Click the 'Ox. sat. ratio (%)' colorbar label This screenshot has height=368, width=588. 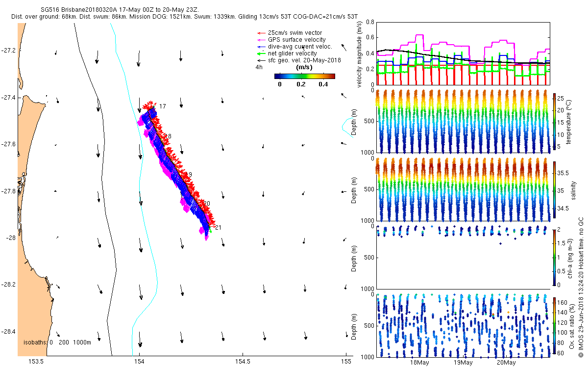(x=572, y=326)
